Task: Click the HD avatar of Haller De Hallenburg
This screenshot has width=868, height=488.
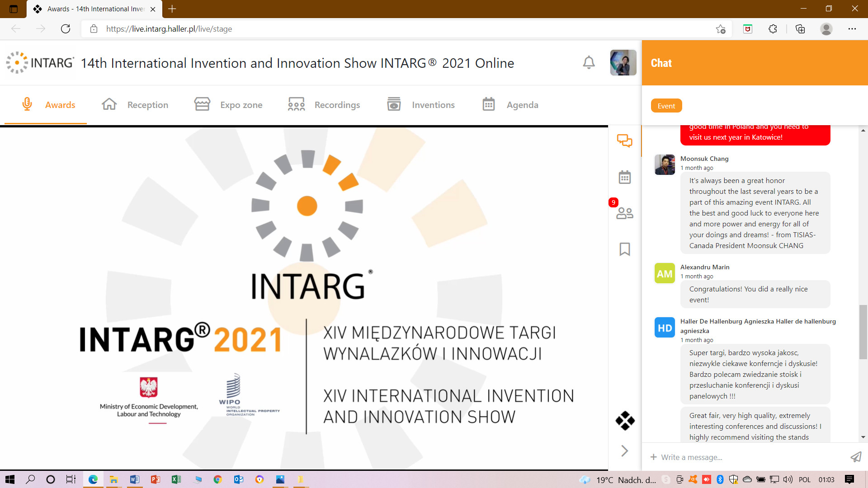Action: [x=665, y=328]
